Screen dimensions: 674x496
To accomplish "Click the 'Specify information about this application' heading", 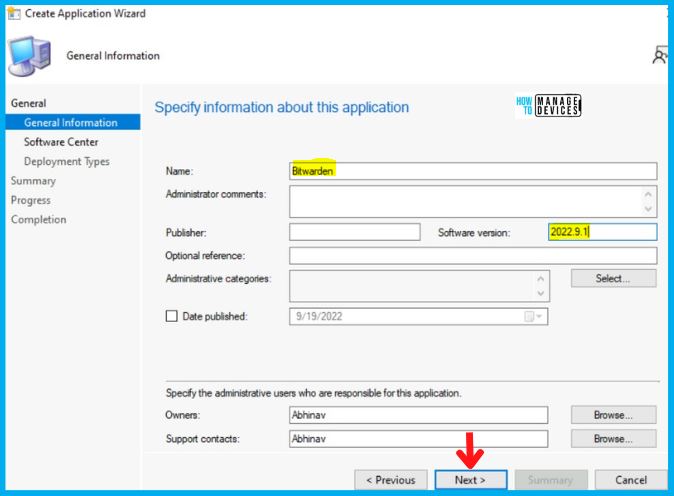I will [282, 107].
